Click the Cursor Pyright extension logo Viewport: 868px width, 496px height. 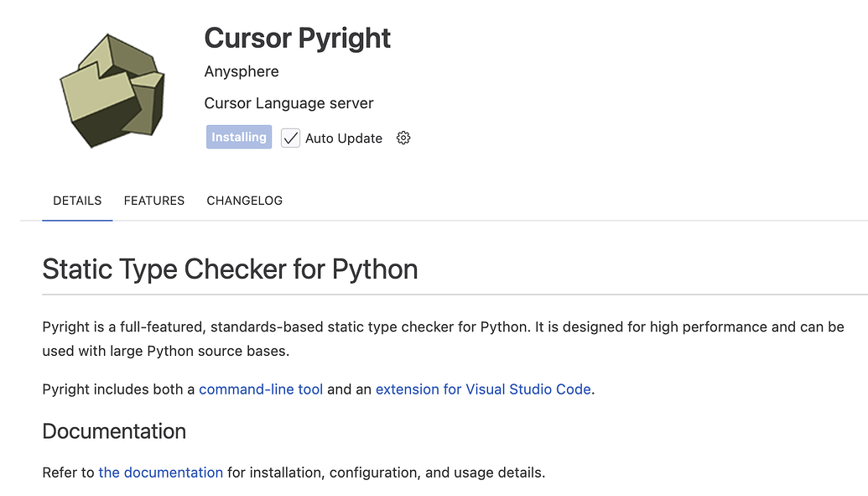[112, 86]
